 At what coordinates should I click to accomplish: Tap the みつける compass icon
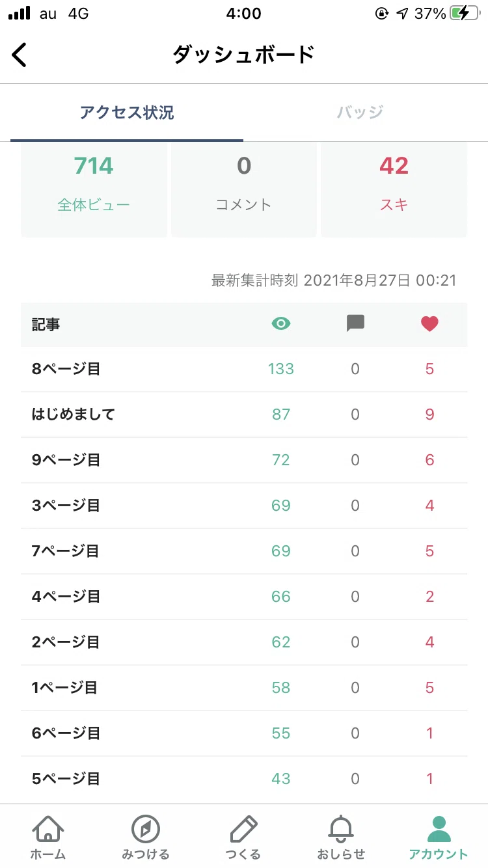[146, 830]
